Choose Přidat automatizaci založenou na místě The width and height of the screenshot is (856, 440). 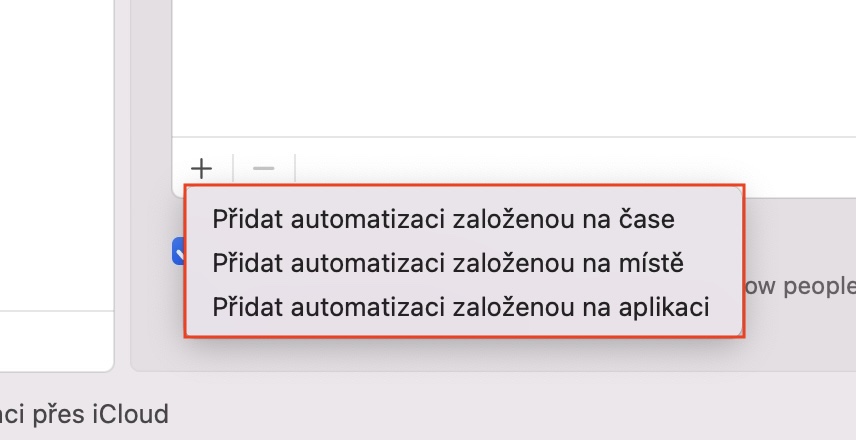pyautogui.click(x=448, y=263)
